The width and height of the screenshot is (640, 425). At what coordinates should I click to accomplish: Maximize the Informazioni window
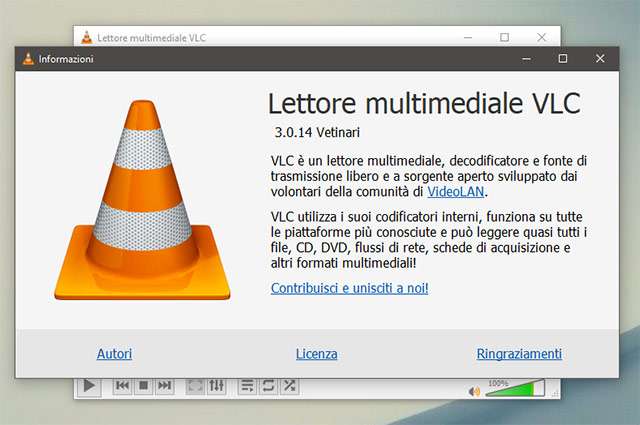563,58
